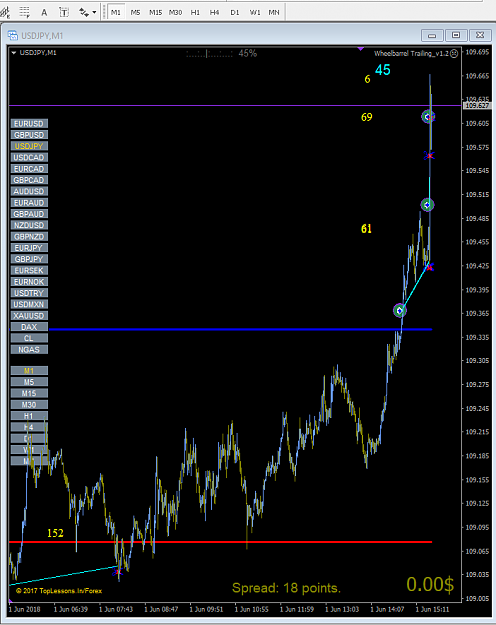Switch chart to GBPCAD via panel

29,180
